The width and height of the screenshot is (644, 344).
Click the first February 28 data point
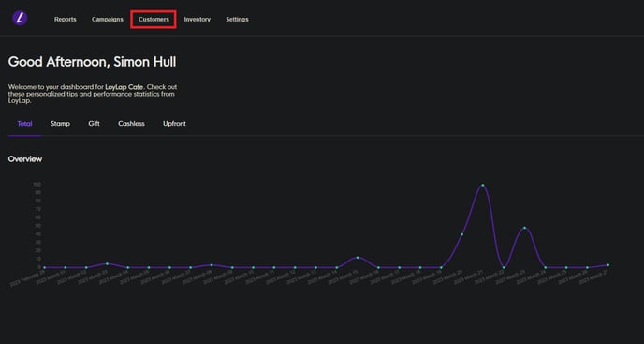click(44, 267)
